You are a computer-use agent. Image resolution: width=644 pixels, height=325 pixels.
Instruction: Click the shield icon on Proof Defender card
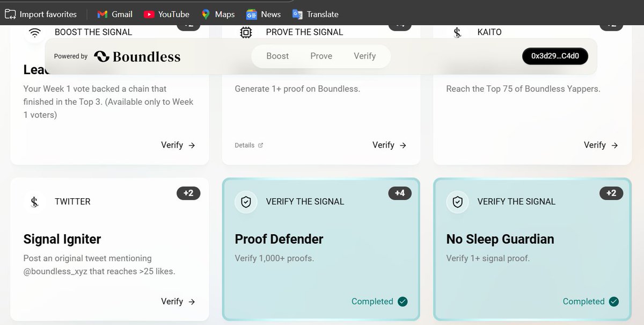[246, 201]
